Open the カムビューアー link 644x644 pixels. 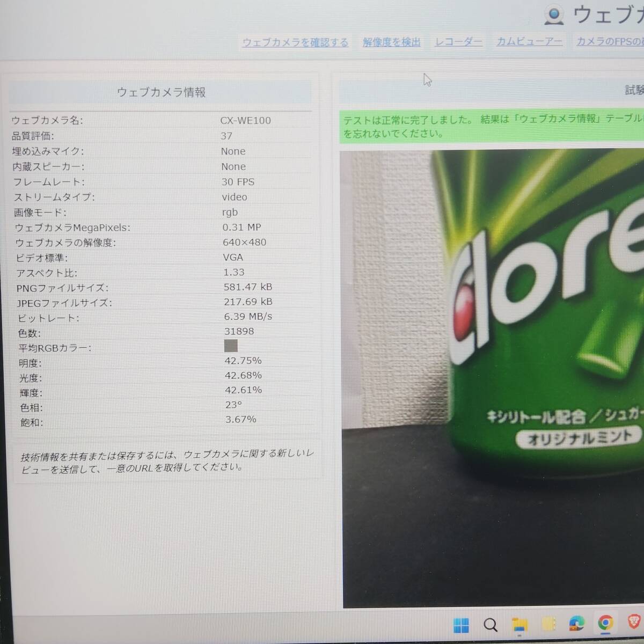(529, 41)
